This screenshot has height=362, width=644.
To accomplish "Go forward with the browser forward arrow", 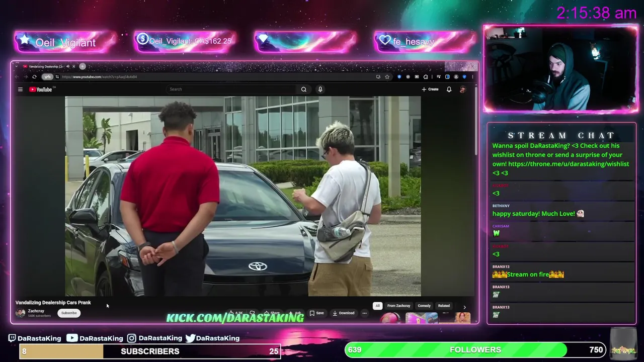I will tap(26, 76).
